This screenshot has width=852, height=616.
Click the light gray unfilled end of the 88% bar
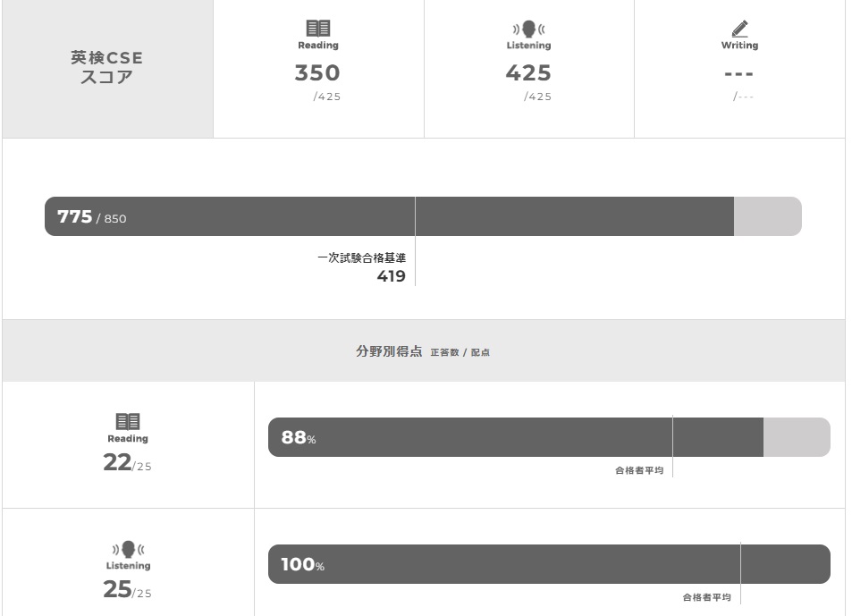coord(796,437)
